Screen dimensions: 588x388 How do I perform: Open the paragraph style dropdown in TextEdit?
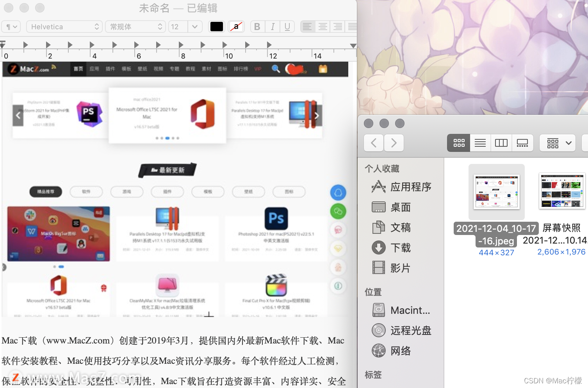click(11, 27)
